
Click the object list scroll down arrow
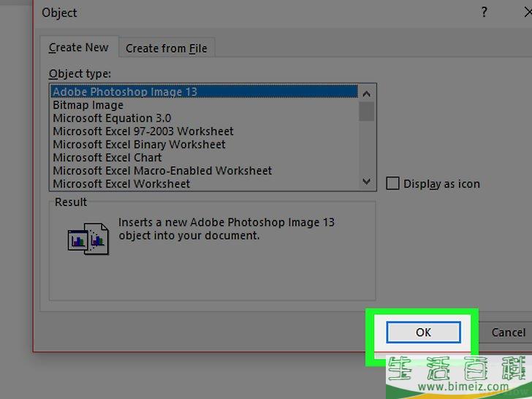pyautogui.click(x=367, y=182)
